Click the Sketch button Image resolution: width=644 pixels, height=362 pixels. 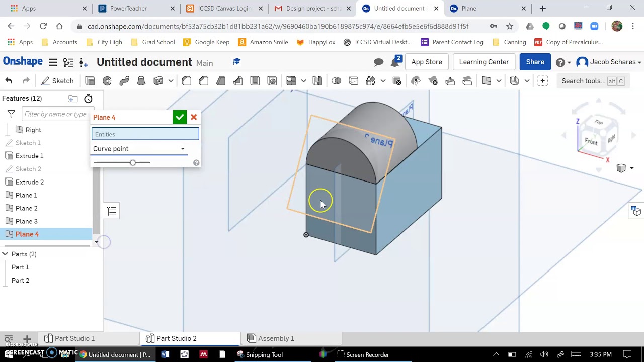click(x=58, y=81)
